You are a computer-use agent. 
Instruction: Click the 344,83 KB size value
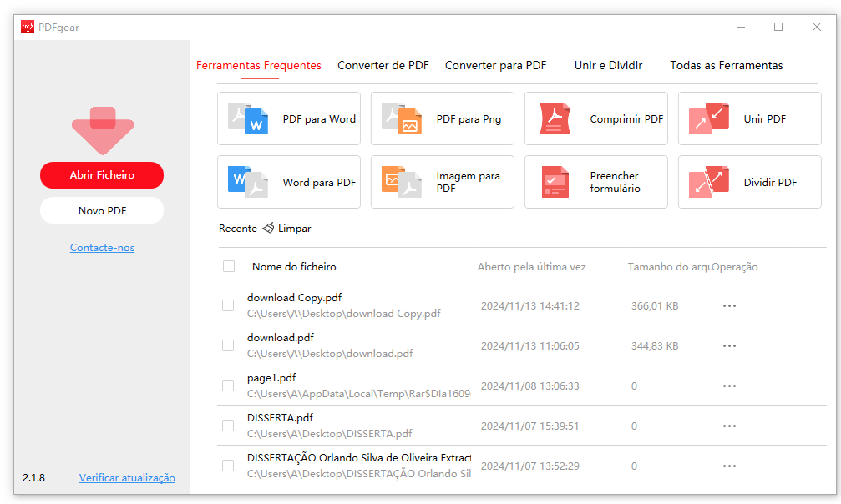point(655,345)
